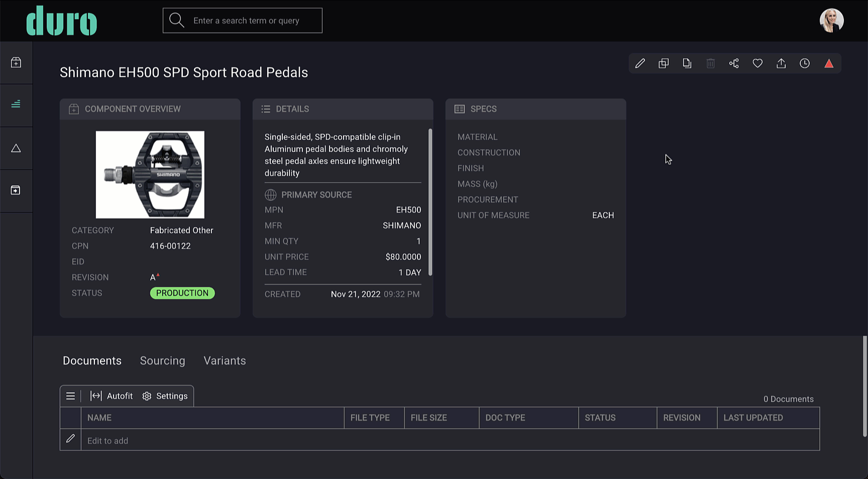
Task: Duplicate the component using the duplicate icon
Action: [663, 63]
